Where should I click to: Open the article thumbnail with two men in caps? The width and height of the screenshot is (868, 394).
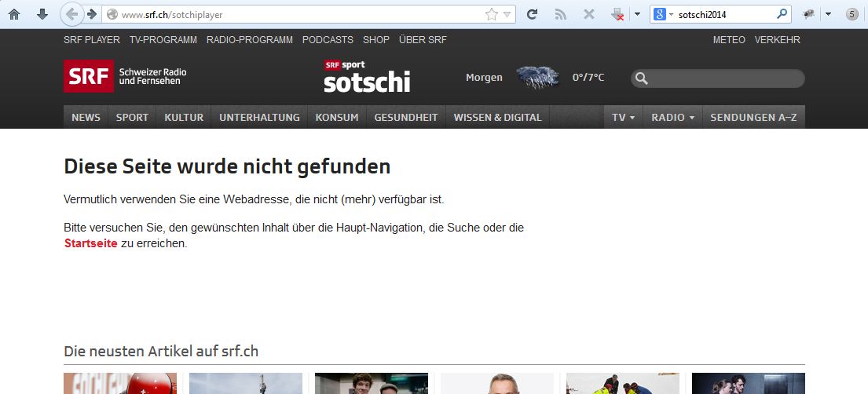(372, 384)
